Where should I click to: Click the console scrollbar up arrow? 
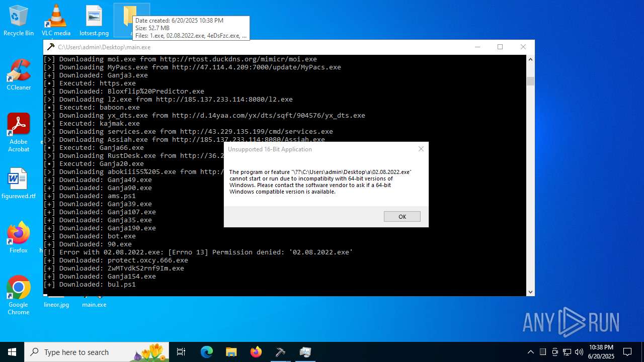(530, 59)
